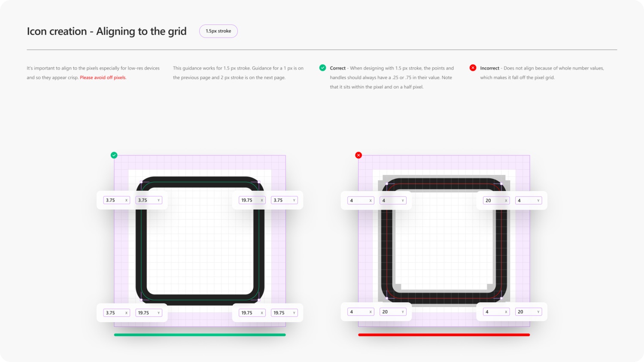This screenshot has height=362, width=644.
Task: Click green check badge on left grid corner
Action: pyautogui.click(x=114, y=155)
